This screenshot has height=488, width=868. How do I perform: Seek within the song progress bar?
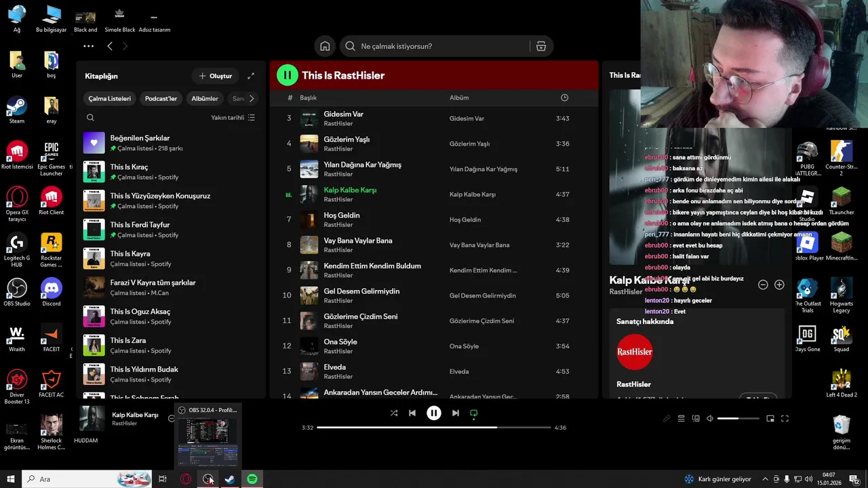click(434, 428)
